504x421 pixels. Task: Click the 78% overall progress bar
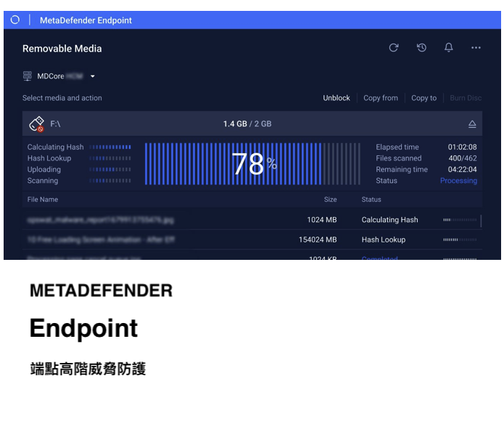coord(252,164)
